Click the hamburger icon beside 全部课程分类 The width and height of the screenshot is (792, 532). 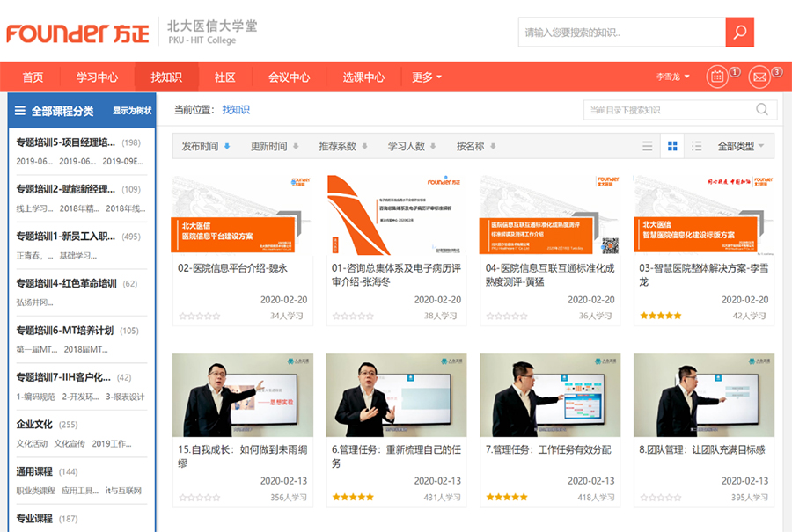point(20,111)
